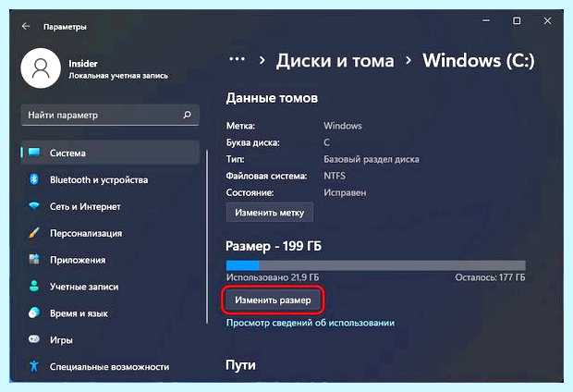Expand the breadcrumb ellipsis menu

[x=237, y=59]
